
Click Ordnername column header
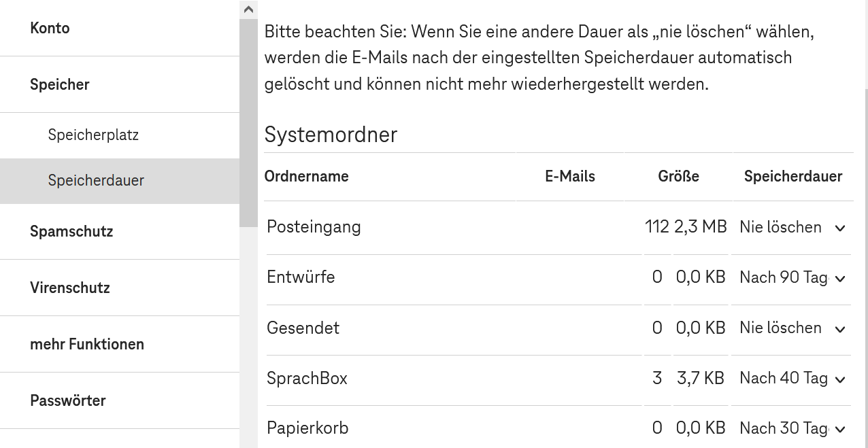[306, 177]
